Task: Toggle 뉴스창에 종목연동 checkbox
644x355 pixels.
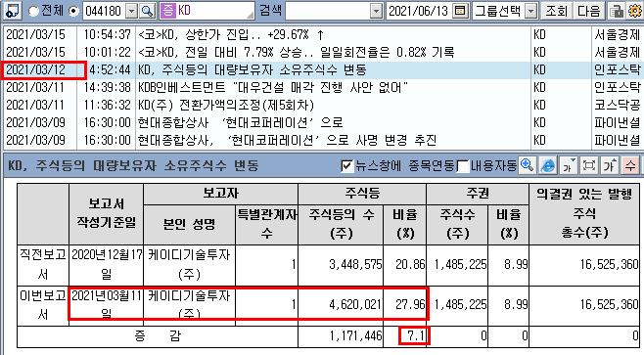Action: click(347, 166)
